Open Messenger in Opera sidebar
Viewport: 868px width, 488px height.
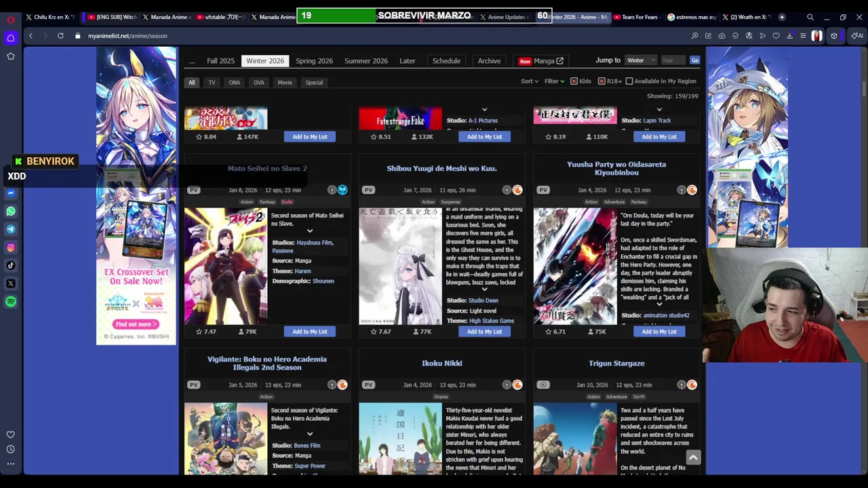(11, 193)
